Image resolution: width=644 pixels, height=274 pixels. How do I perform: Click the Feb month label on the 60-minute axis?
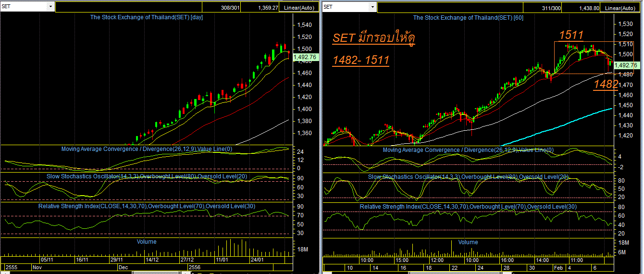click(559, 267)
